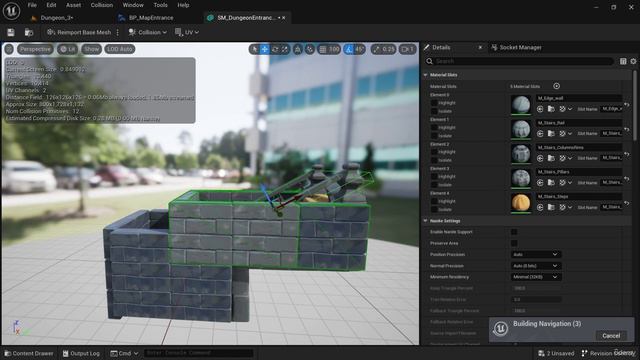This screenshot has height=360, width=640.
Task: Enable Highlight for Element 0
Action: 434,103
